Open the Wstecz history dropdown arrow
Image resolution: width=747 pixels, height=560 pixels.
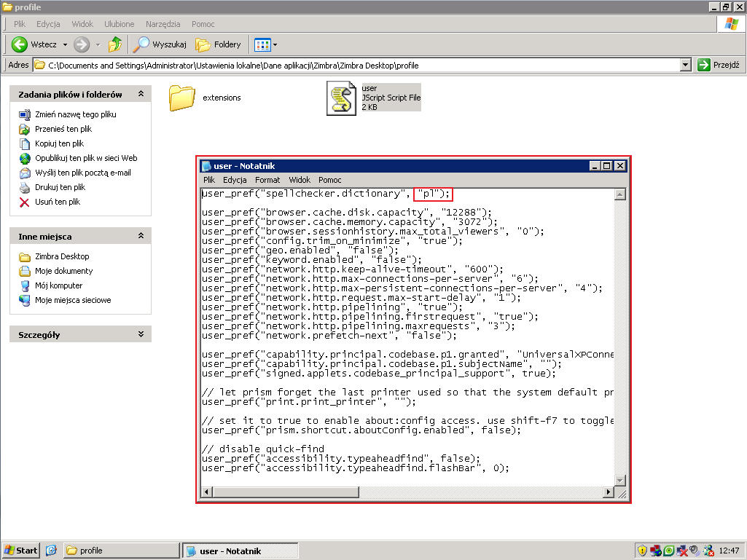(x=66, y=44)
